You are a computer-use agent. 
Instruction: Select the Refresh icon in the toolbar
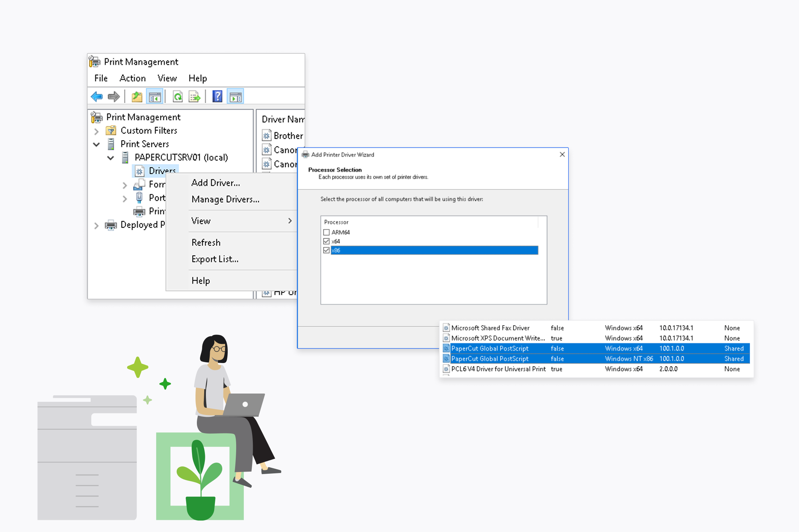pos(178,96)
